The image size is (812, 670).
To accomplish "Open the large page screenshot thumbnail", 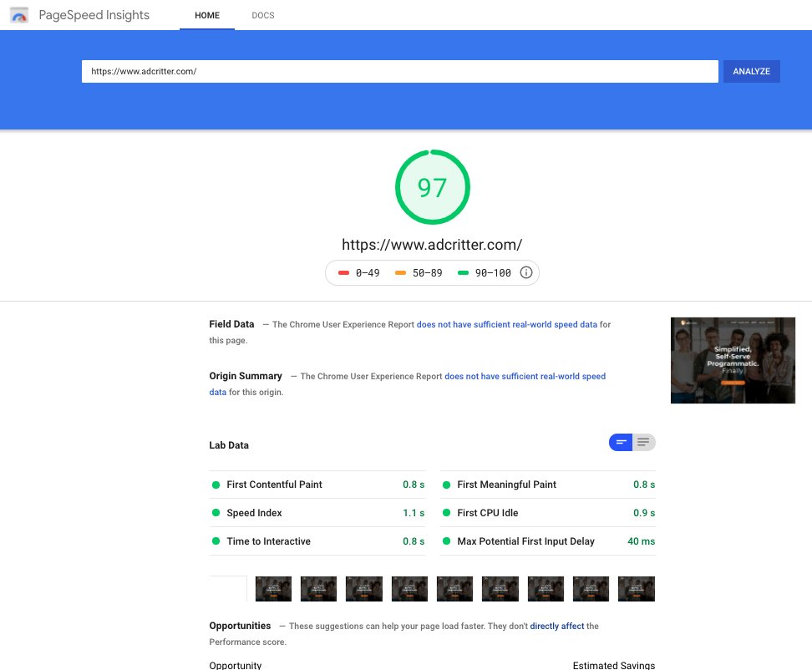I will point(733,360).
